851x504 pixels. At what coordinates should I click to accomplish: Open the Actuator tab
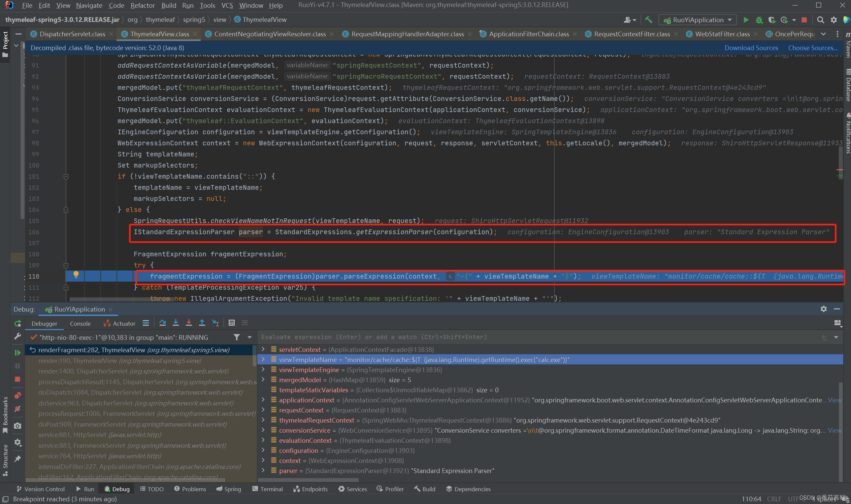click(120, 324)
